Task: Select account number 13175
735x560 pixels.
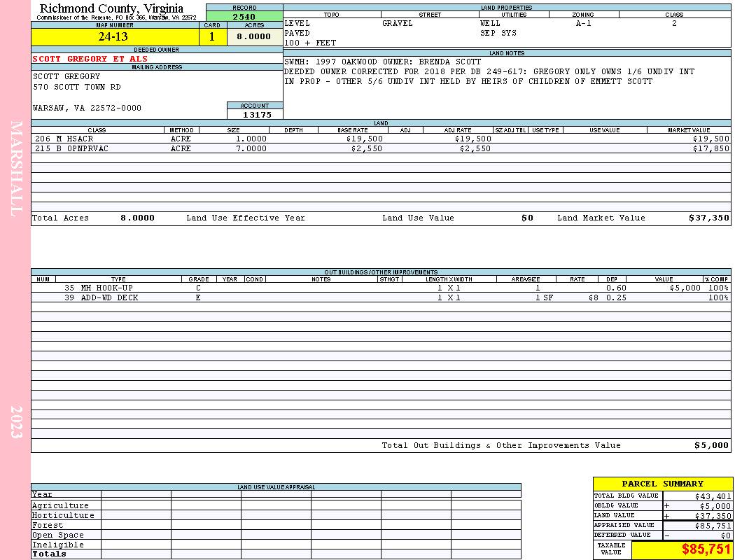Action: (x=257, y=114)
